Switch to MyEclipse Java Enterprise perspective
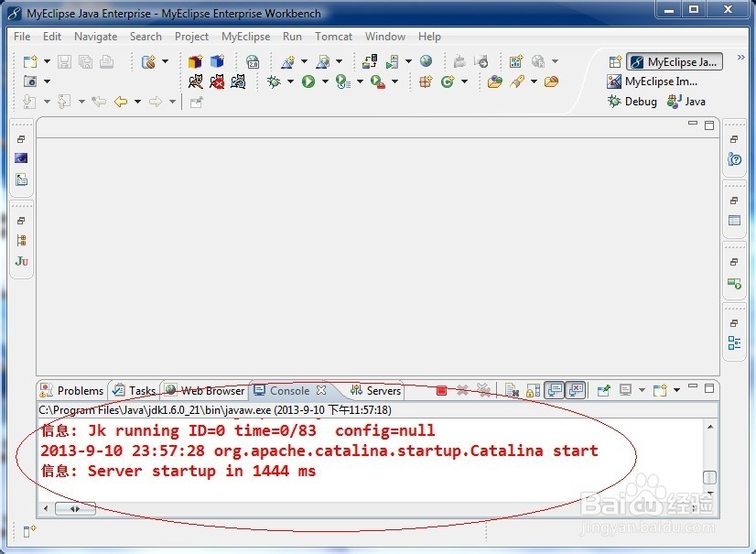The width and height of the screenshot is (756, 554). [675, 61]
